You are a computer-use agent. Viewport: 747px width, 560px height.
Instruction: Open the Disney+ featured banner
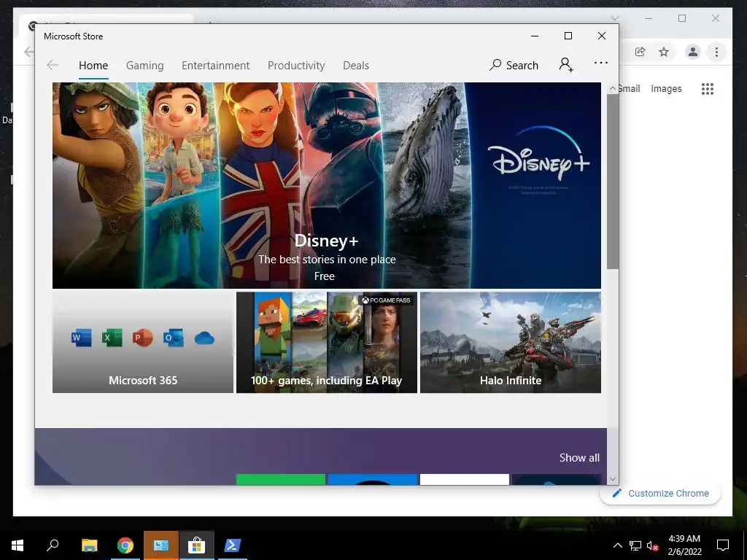tap(326, 185)
